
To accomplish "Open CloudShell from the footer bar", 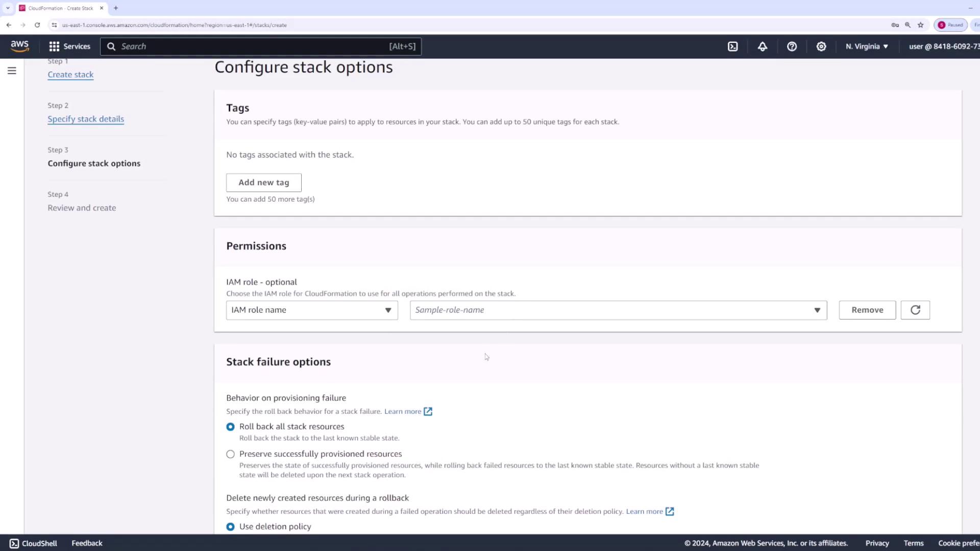I will (33, 543).
